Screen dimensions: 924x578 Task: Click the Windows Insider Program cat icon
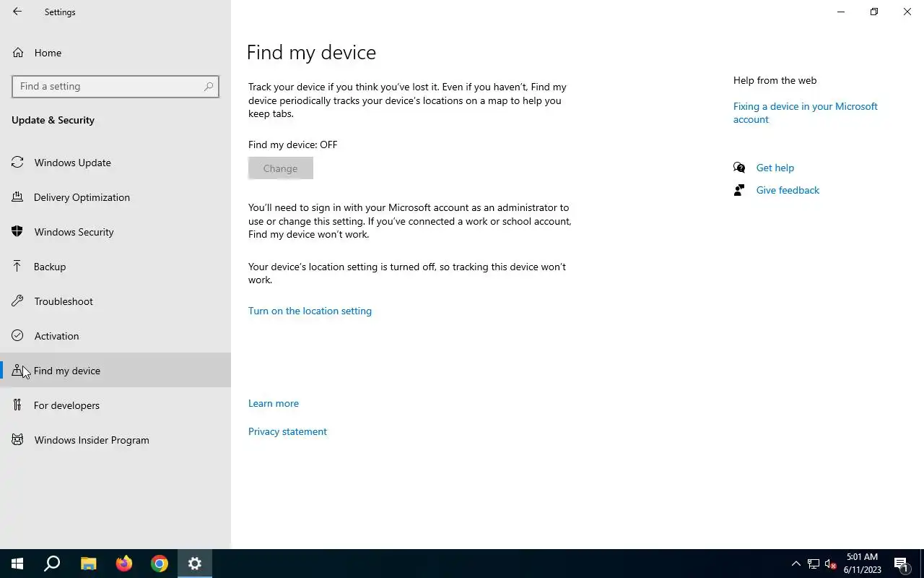(x=18, y=440)
